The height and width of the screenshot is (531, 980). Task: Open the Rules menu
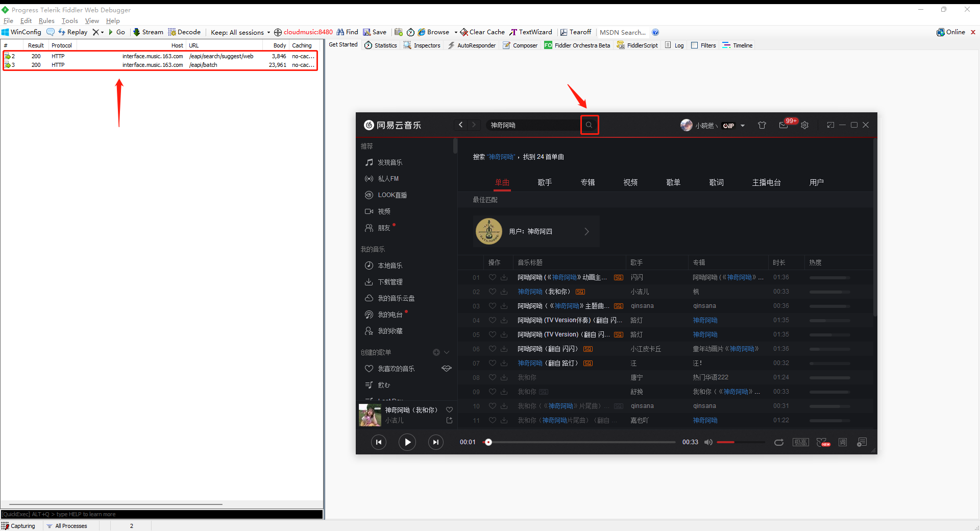46,21
